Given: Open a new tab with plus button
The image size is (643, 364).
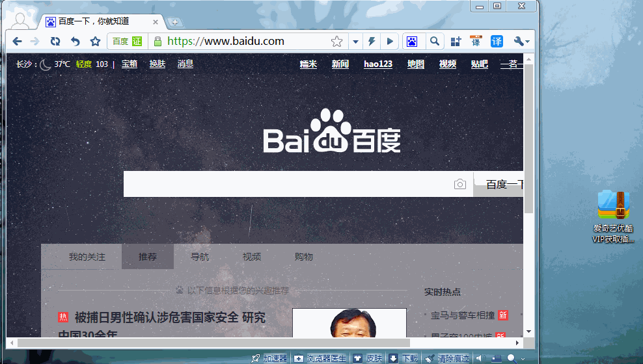Looking at the screenshot, I should pyautogui.click(x=174, y=22).
